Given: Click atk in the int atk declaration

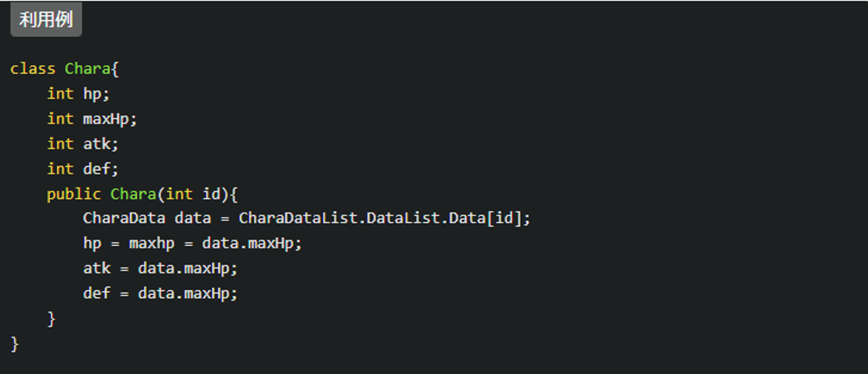Looking at the screenshot, I should point(96,144).
